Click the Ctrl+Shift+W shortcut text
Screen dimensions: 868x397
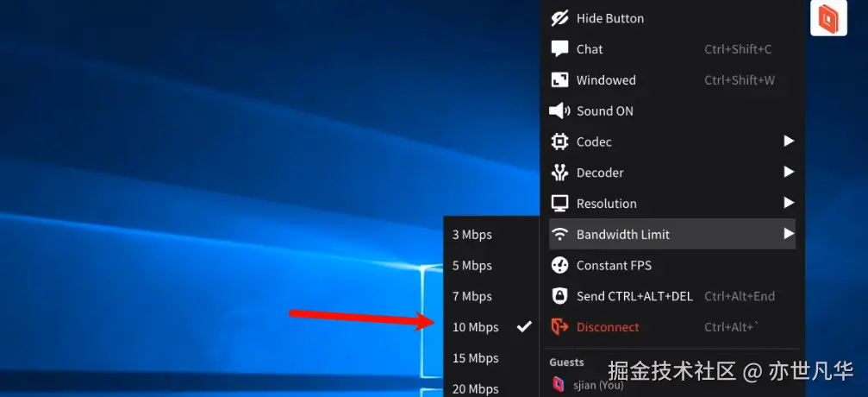[x=740, y=80]
